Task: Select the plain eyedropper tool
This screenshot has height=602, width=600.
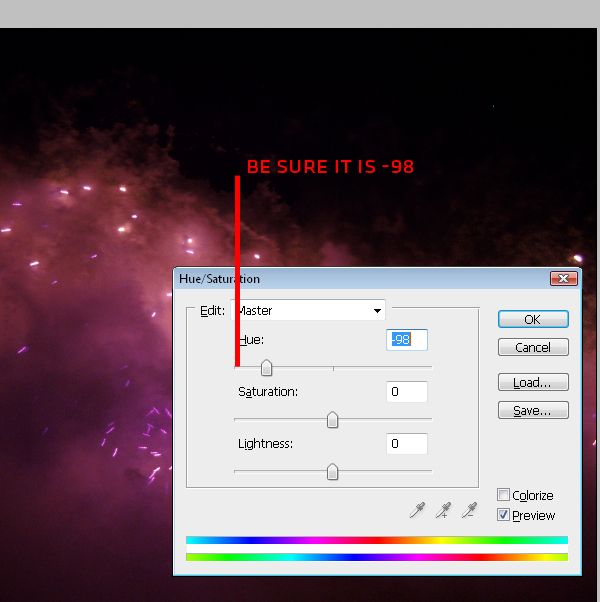Action: click(417, 510)
